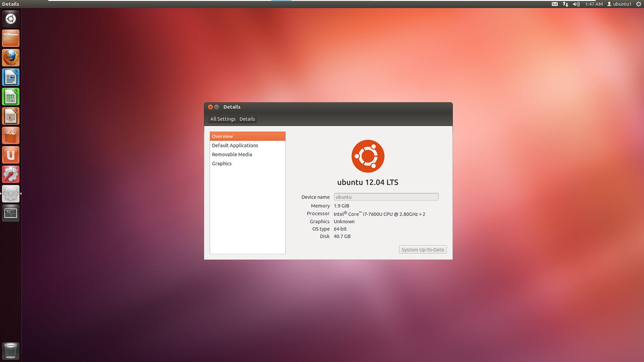The height and width of the screenshot is (362, 644).
Task: Open the Workspace Switcher icon
Action: [11, 213]
